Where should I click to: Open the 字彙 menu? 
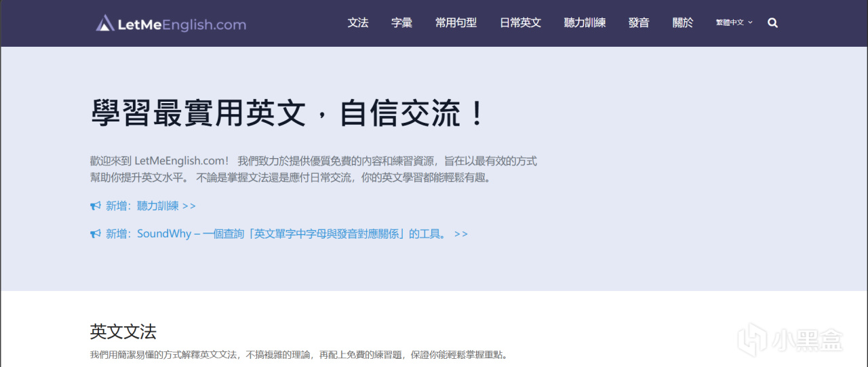tap(402, 23)
